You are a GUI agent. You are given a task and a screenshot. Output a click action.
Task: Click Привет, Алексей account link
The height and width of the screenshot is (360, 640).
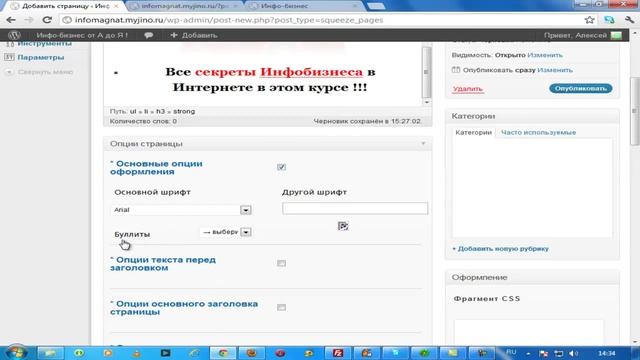click(x=575, y=35)
